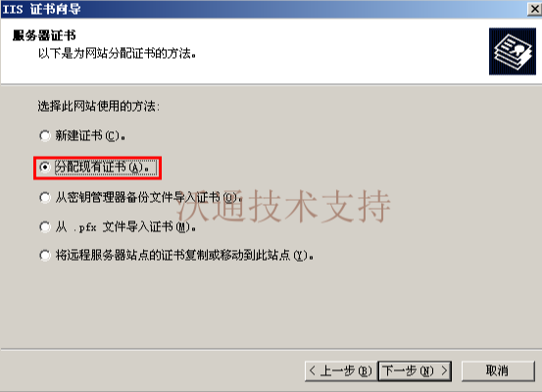
Task: Proceed with 下一步(N) button
Action: pyautogui.click(x=415, y=371)
